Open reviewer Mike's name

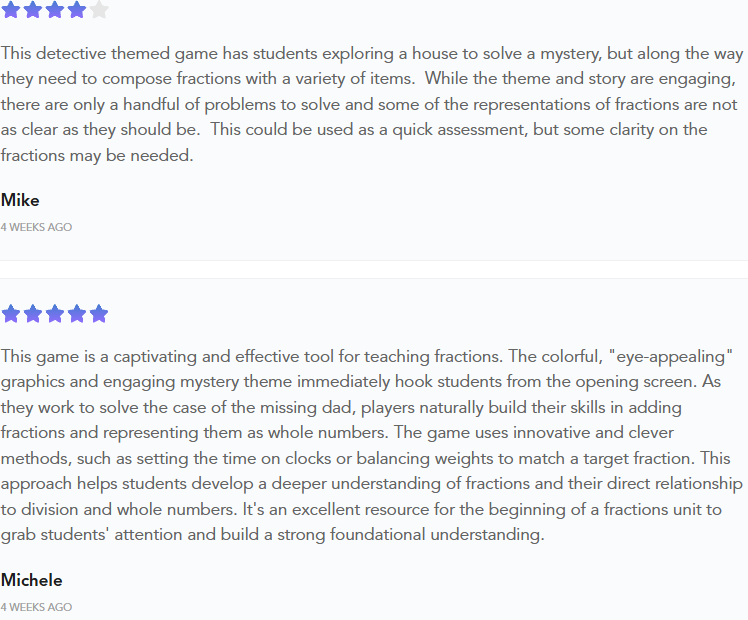click(20, 200)
